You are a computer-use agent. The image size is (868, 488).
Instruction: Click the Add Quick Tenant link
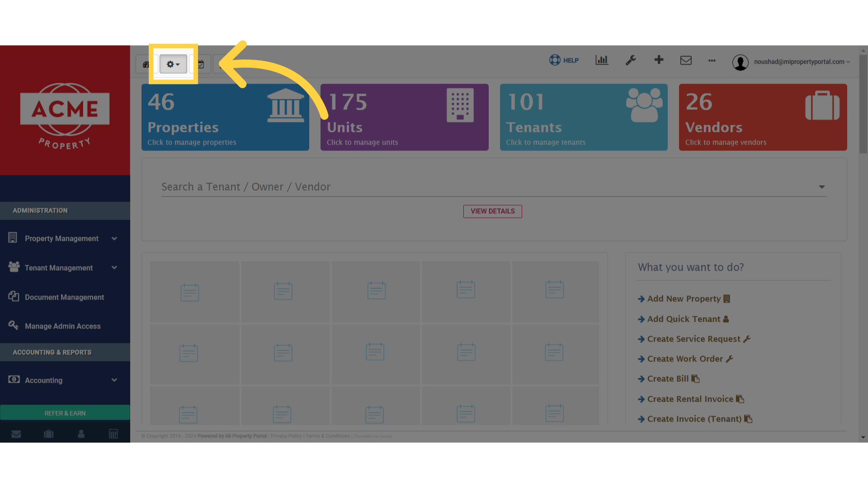tap(684, 319)
